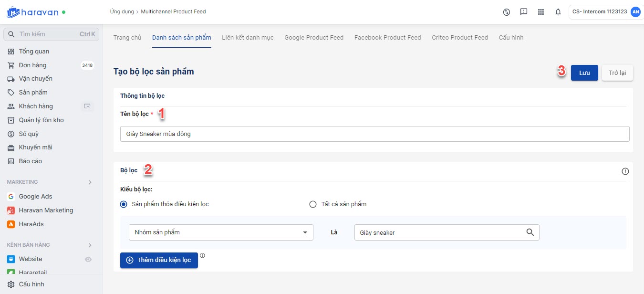Open the apps grid icon
This screenshot has height=294, width=644.
point(540,12)
